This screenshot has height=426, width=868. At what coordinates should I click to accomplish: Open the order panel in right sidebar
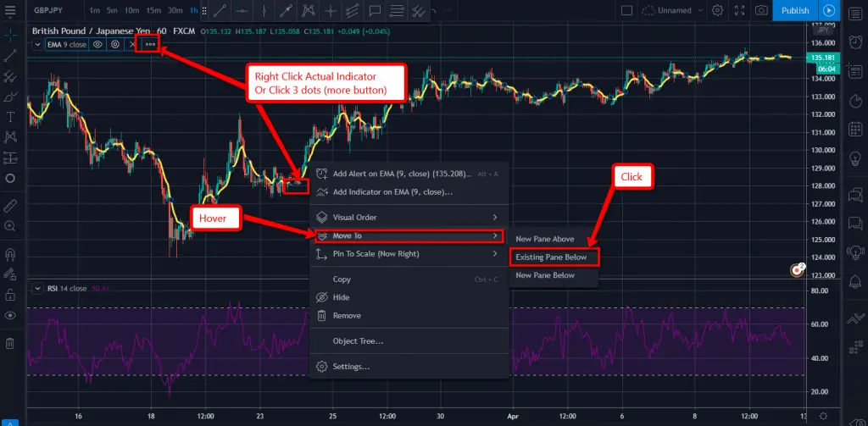click(x=854, y=318)
